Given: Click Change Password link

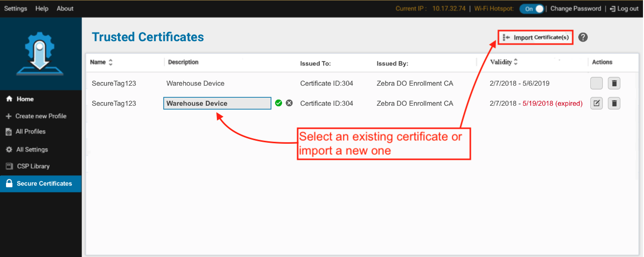Looking at the screenshot, I should pyautogui.click(x=575, y=9).
